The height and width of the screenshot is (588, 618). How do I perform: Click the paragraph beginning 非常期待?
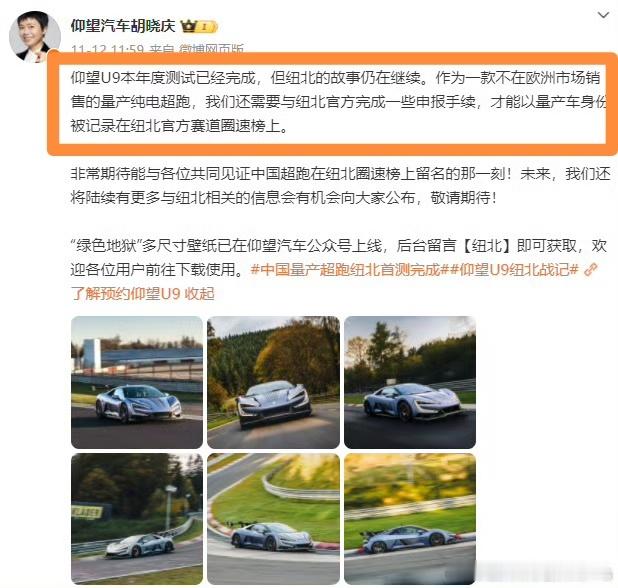341,186
